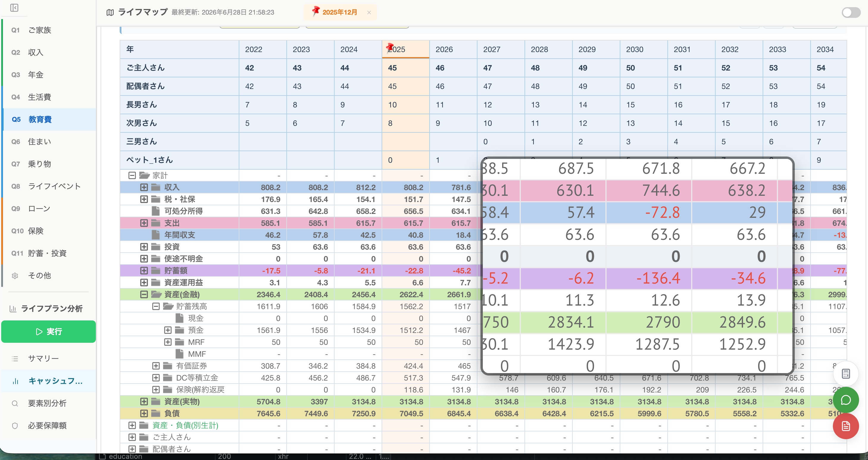Click the キャッシュフロー bar chart icon

click(x=15, y=381)
